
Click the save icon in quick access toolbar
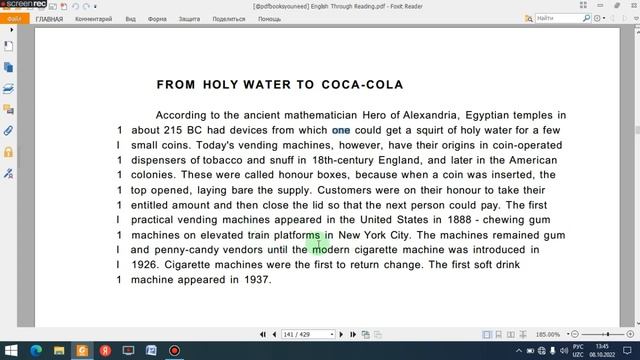coord(53,6)
